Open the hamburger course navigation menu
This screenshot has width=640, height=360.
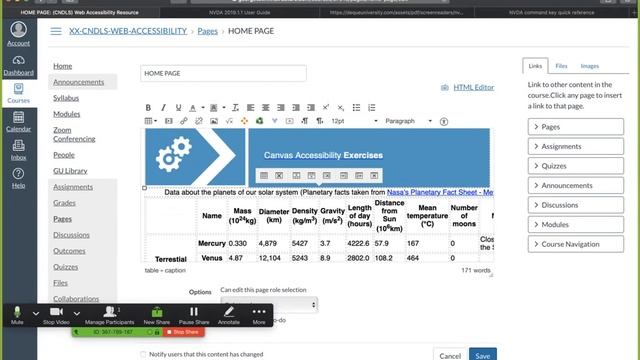[56, 31]
